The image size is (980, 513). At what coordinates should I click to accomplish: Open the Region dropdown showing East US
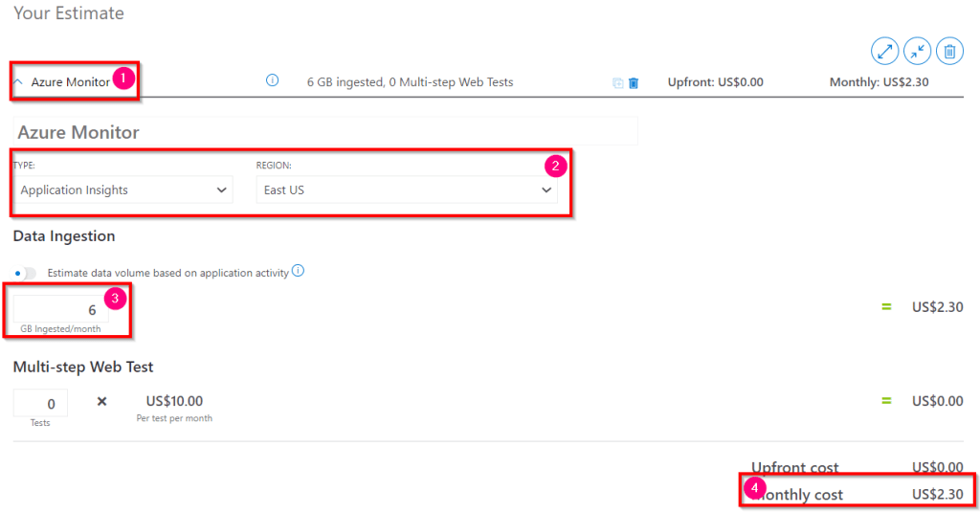coord(408,190)
